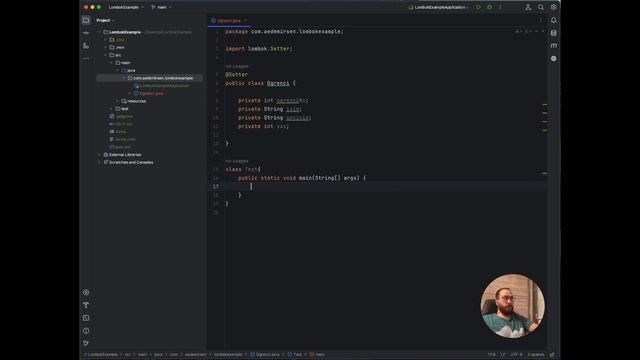Screen dimensions: 640x360
Task: Change the 4 spaces indent setting
Action: [536, 354]
